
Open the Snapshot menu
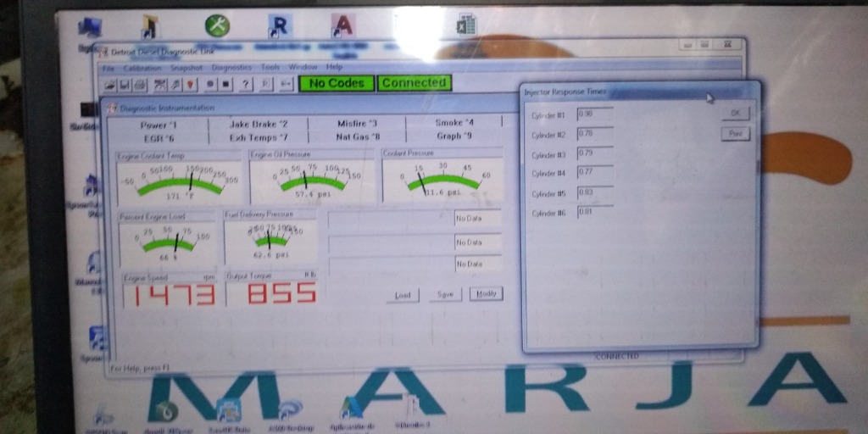[x=186, y=68]
